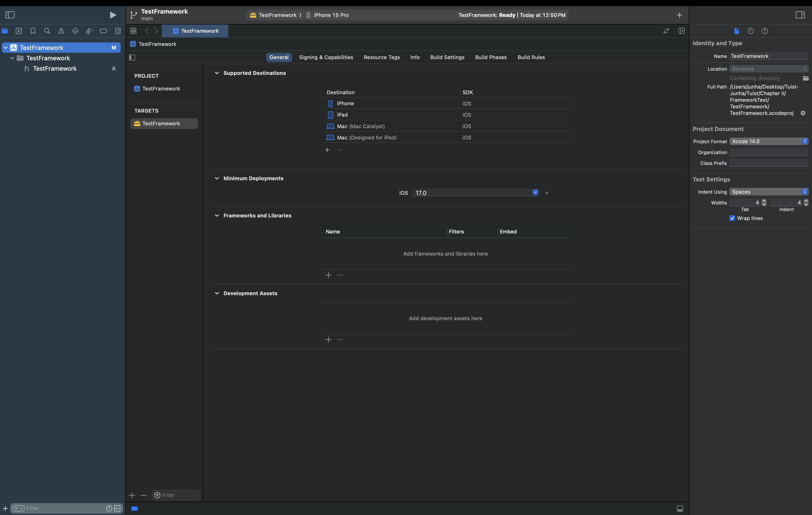Add a new target with plus button
This screenshot has height=515, width=812.
point(132,495)
